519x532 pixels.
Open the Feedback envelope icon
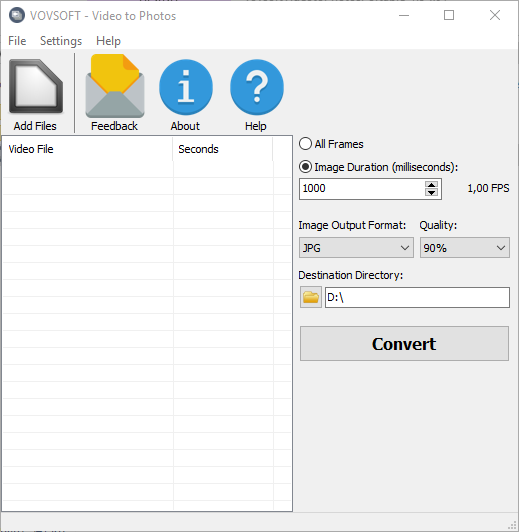(x=115, y=86)
